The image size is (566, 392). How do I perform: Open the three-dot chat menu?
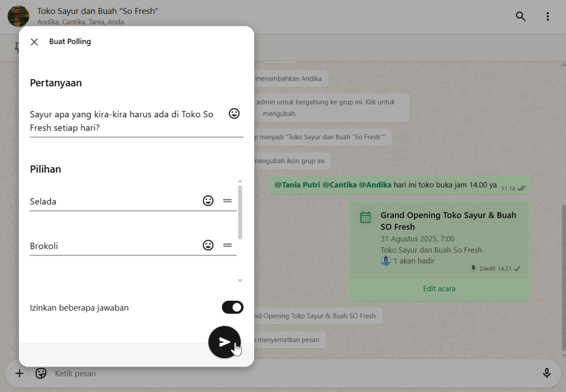pos(548,17)
